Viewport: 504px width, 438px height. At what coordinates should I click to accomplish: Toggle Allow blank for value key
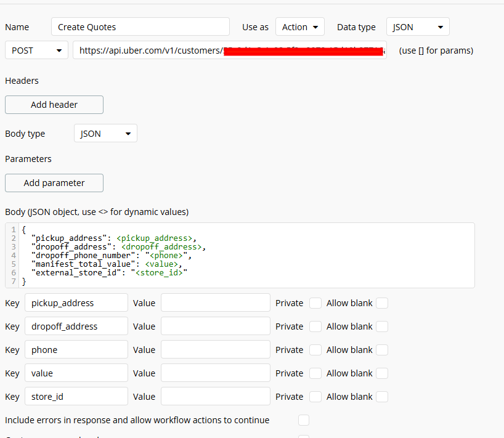coord(382,373)
